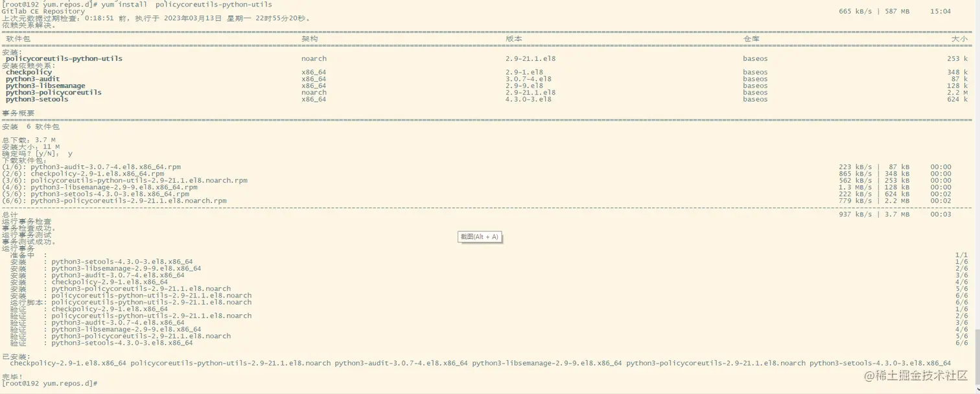Image resolution: width=980 pixels, height=394 pixels.
Task: Click the 版本 column header
Action: (x=514, y=39)
